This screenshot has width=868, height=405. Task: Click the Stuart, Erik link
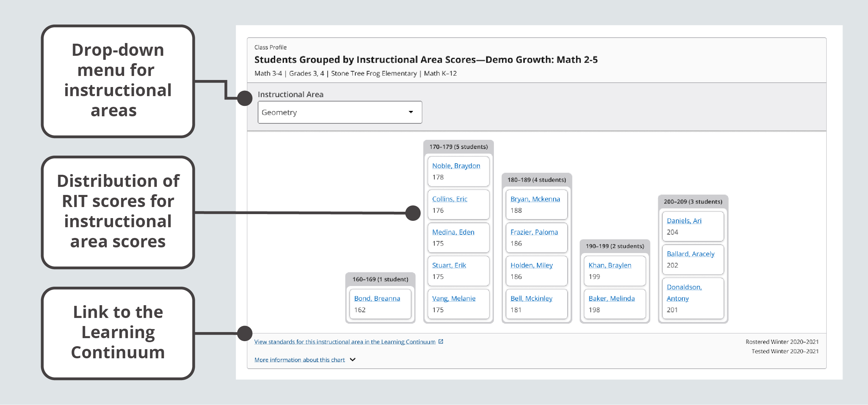coord(448,265)
